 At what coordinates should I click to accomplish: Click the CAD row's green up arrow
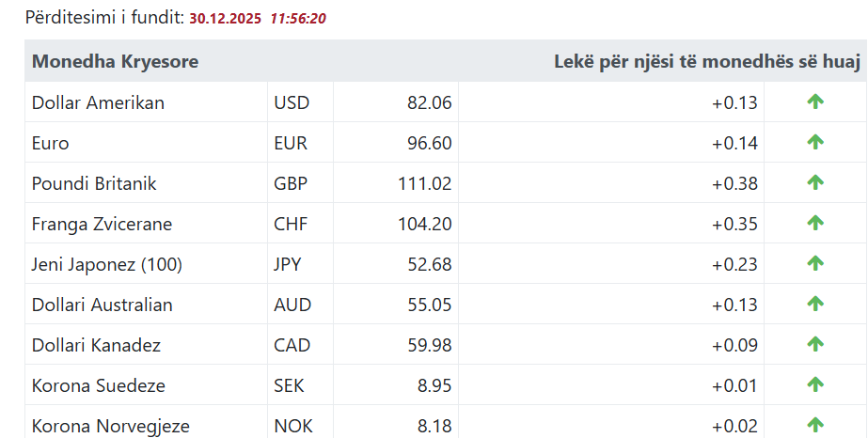coord(815,345)
